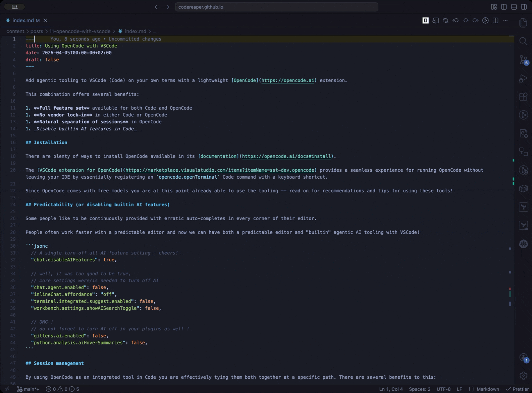The image size is (532, 393).
Task: Click the codereaper.github.io address bar
Action: pyautogui.click(x=276, y=7)
